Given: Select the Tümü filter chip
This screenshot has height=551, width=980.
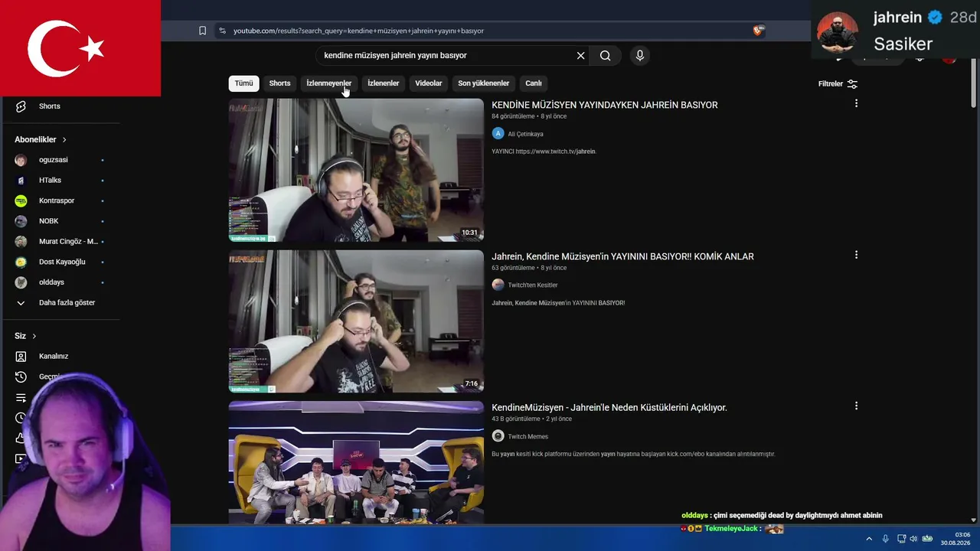Looking at the screenshot, I should pos(243,83).
